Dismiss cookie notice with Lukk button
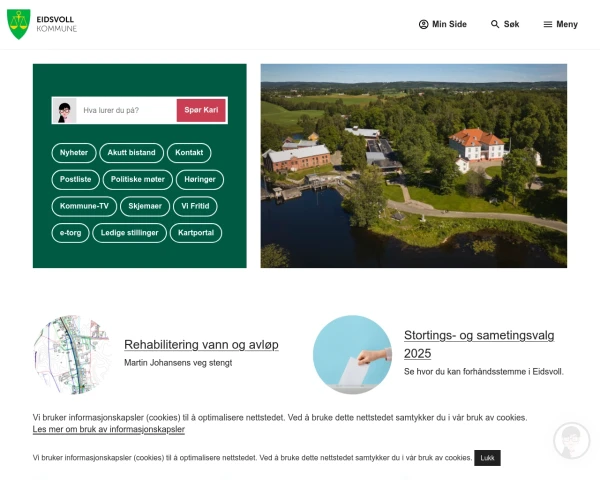This screenshot has height=480, width=600. click(487, 458)
